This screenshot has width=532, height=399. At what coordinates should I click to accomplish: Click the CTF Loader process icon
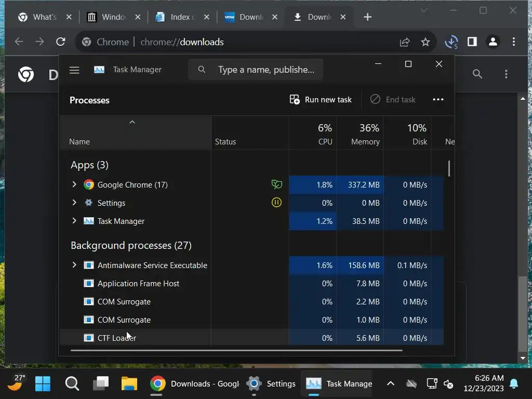click(89, 338)
